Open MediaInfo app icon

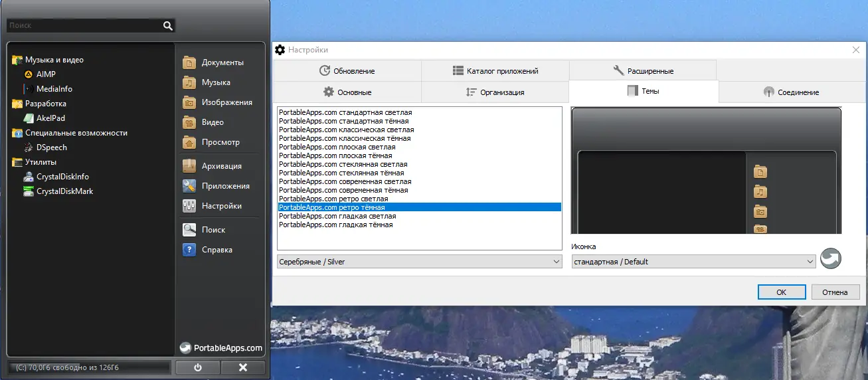tap(29, 89)
